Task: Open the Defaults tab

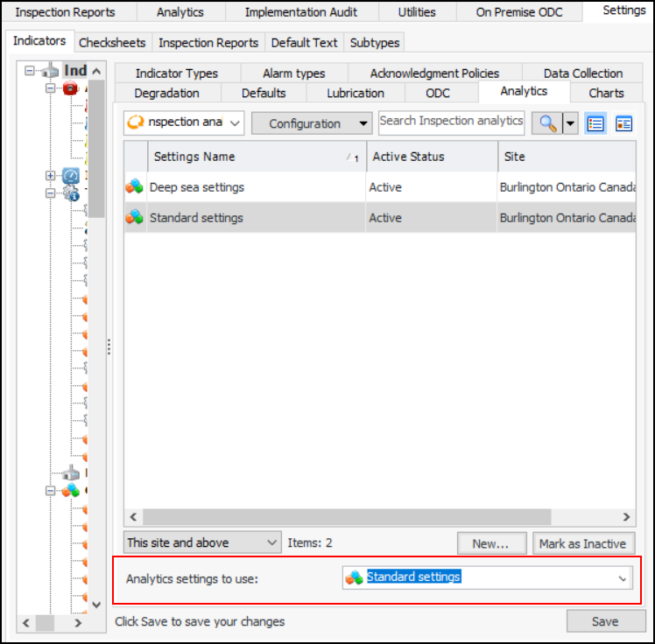Action: [264, 93]
